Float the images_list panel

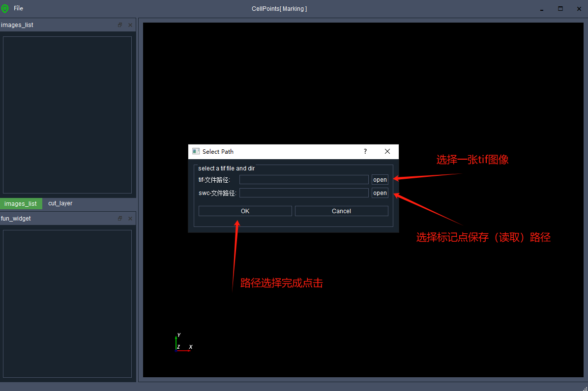click(x=120, y=25)
